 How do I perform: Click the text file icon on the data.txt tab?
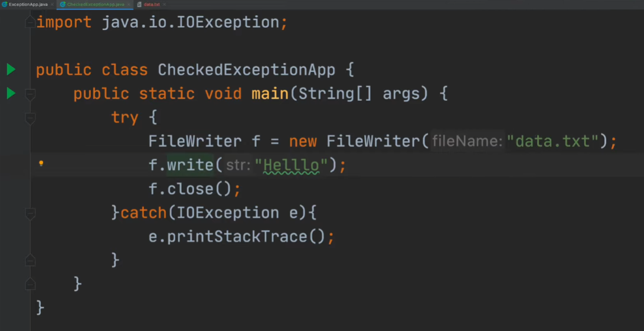(x=139, y=5)
